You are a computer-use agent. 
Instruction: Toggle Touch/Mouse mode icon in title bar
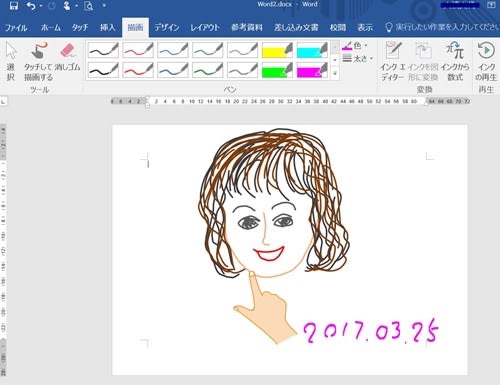point(67,6)
